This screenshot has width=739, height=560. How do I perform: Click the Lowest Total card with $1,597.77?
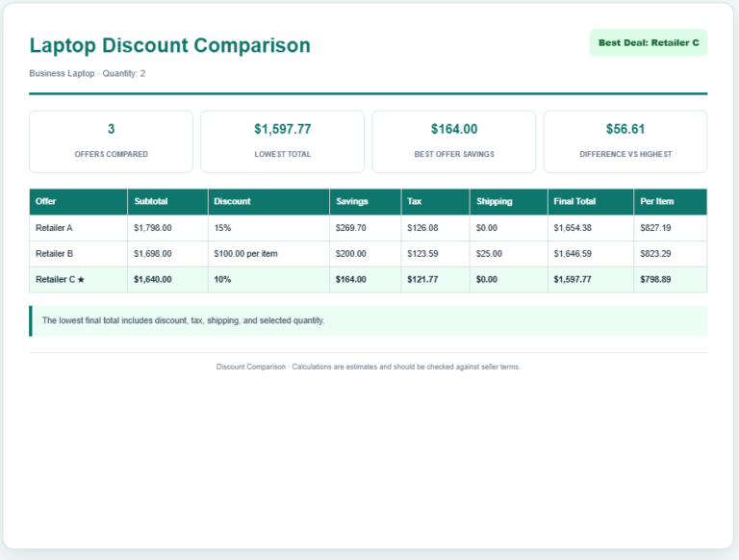point(282,141)
